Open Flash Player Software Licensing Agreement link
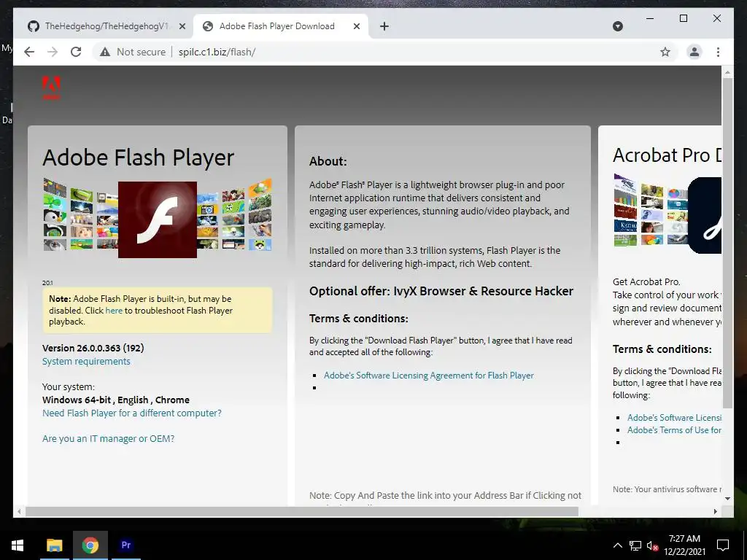 coord(429,376)
